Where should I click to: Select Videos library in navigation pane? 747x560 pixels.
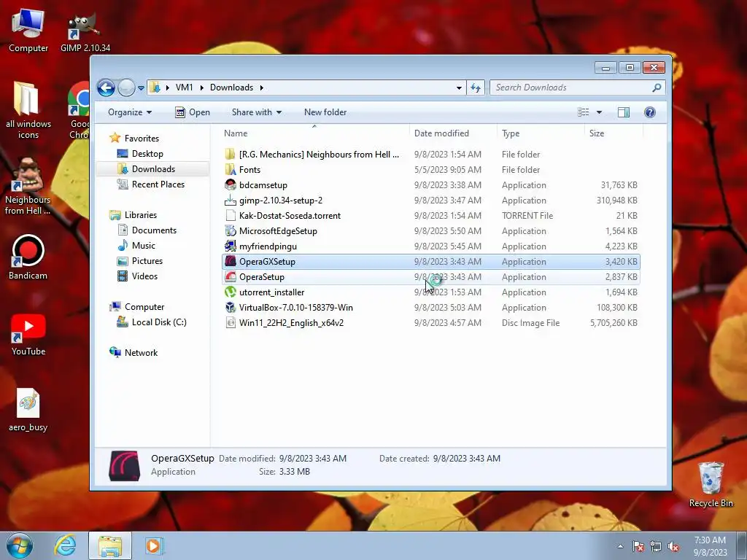[x=144, y=276]
